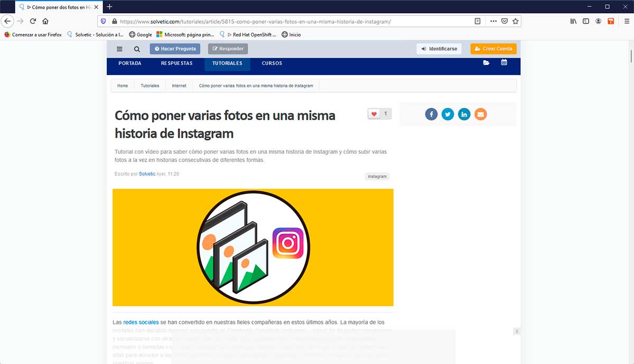Image resolution: width=634 pixels, height=364 pixels.
Task: Open the Solvetic site hamburger menu
Action: [x=119, y=49]
